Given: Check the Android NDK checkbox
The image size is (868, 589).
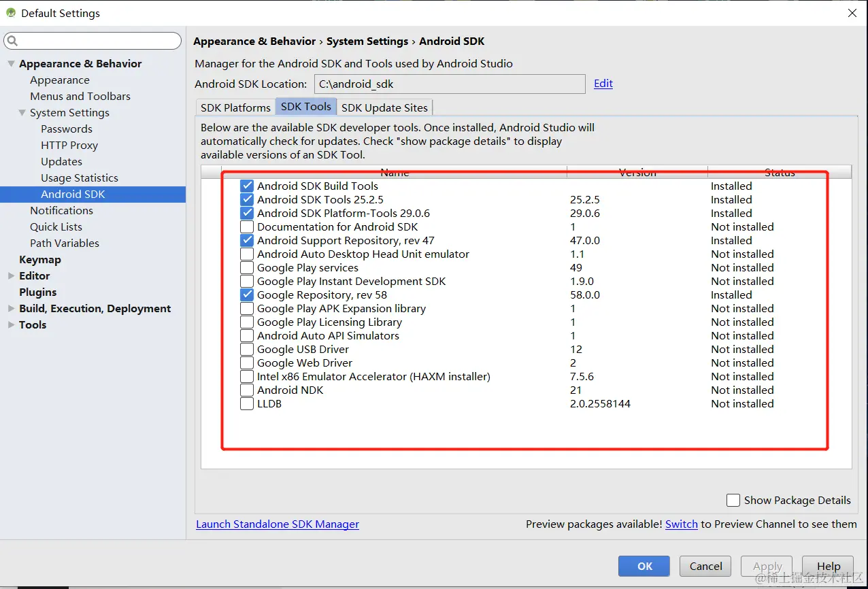Looking at the screenshot, I should click(x=247, y=390).
